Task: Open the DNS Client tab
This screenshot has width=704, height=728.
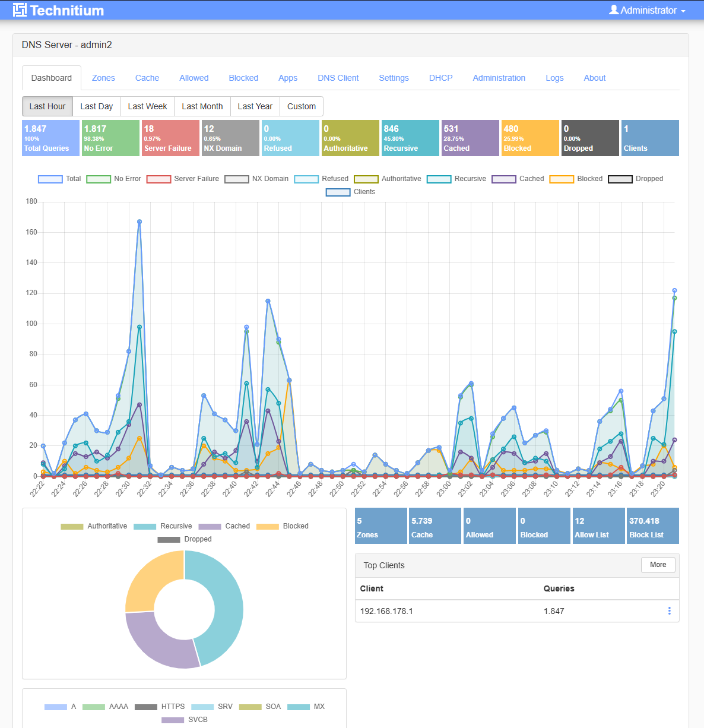Action: click(338, 78)
